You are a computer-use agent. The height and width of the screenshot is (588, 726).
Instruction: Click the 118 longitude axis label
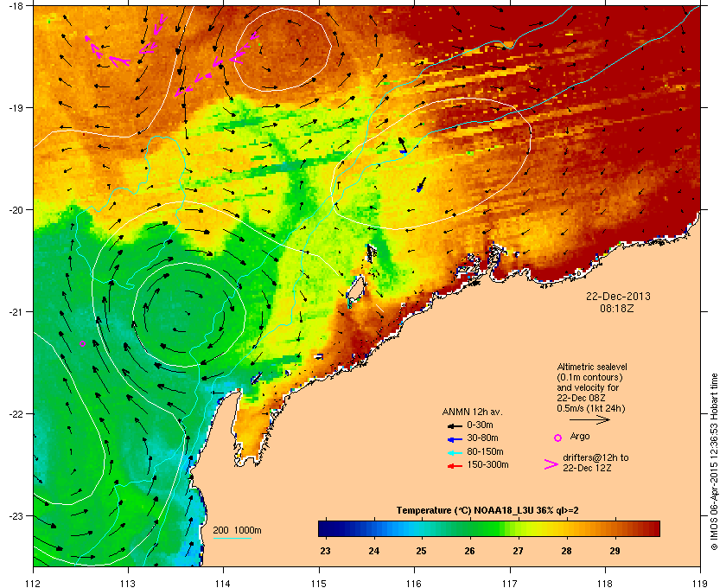pyautogui.click(x=605, y=583)
